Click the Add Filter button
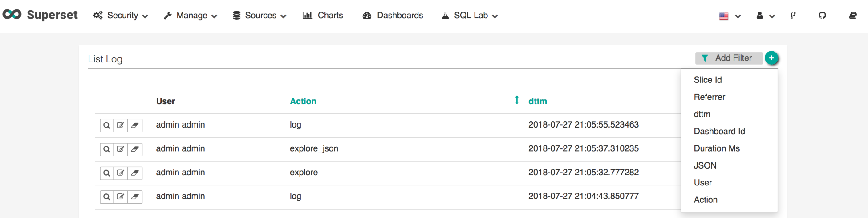 coord(729,58)
